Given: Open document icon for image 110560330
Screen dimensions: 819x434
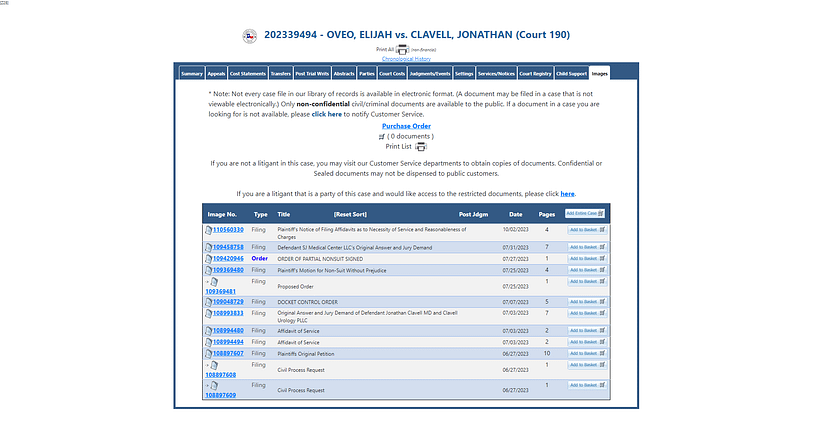Looking at the screenshot, I should (x=208, y=230).
